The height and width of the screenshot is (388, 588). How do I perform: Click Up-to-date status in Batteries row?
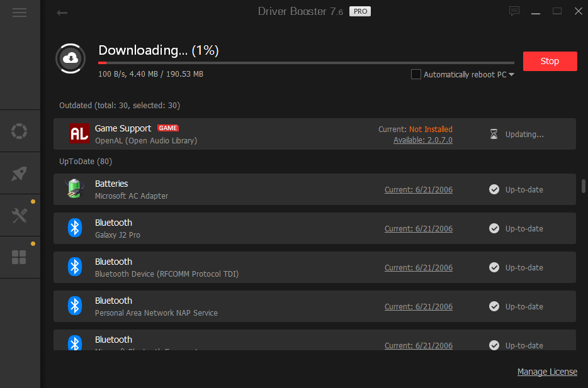524,190
